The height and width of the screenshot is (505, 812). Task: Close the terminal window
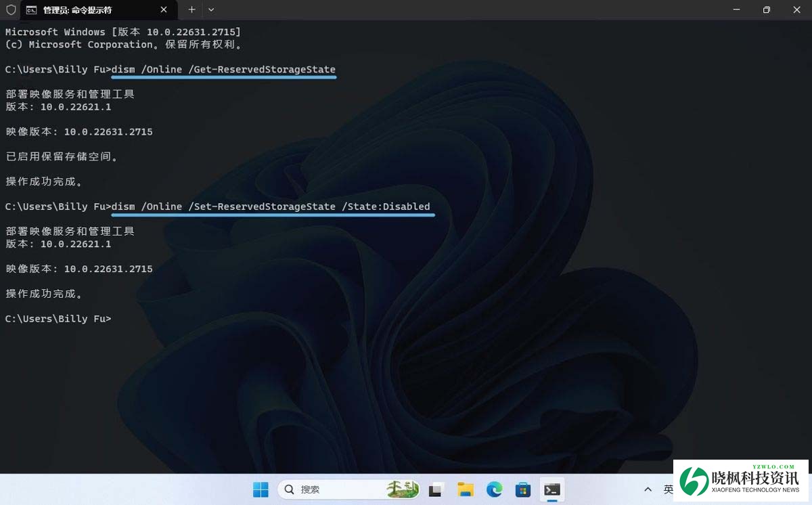(x=796, y=10)
